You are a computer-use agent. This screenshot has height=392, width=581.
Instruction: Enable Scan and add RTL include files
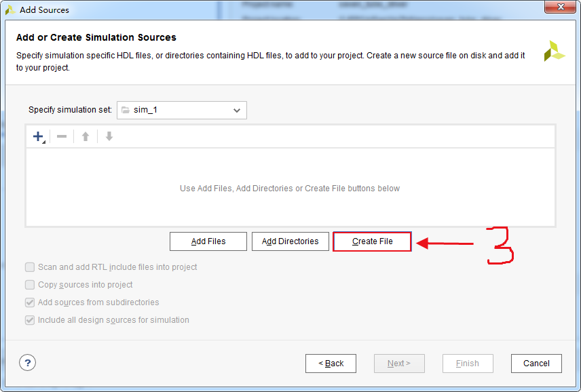[x=30, y=267]
